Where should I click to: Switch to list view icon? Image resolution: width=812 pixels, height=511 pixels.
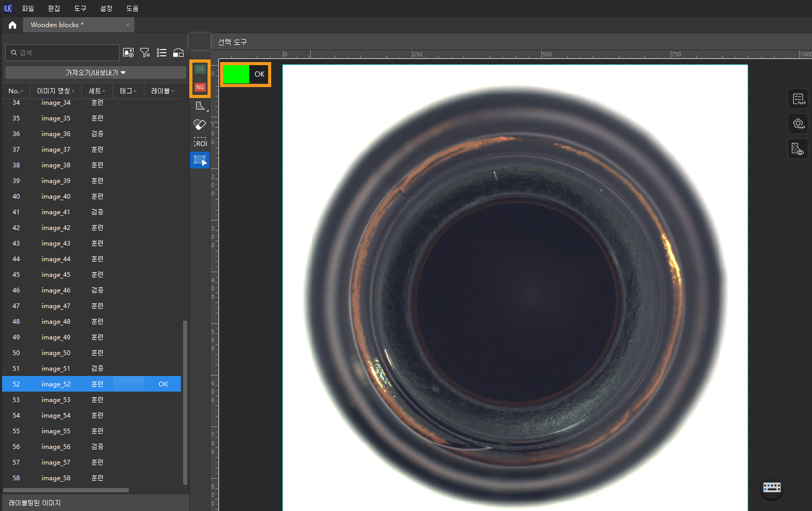tap(162, 53)
